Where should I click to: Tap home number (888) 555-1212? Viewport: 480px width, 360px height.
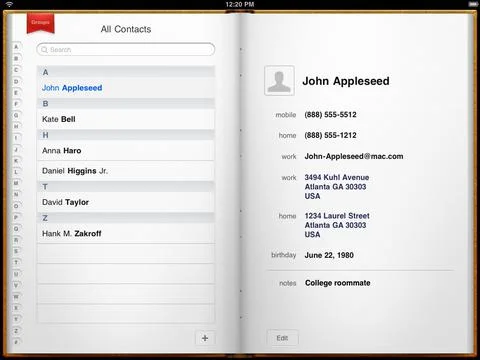click(x=330, y=135)
